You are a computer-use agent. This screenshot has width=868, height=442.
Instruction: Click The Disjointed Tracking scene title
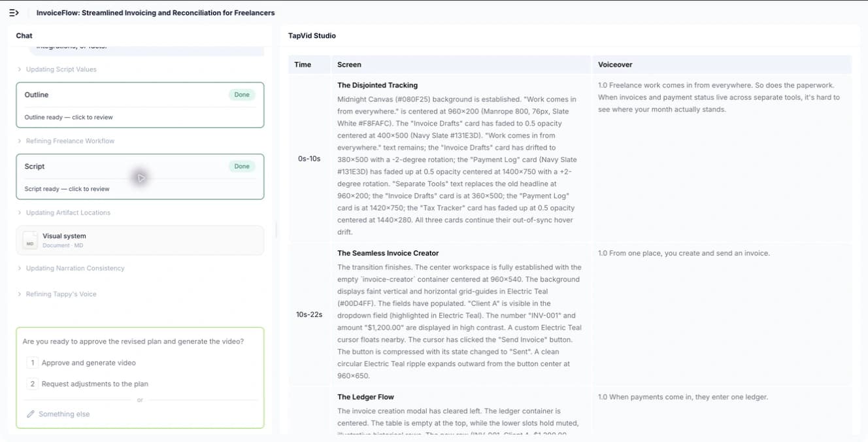point(377,85)
